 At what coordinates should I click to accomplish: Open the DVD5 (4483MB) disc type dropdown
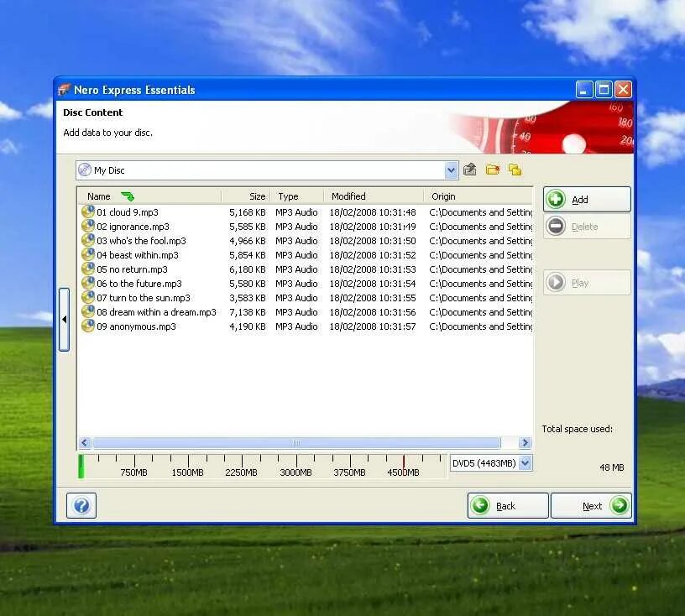[x=526, y=463]
